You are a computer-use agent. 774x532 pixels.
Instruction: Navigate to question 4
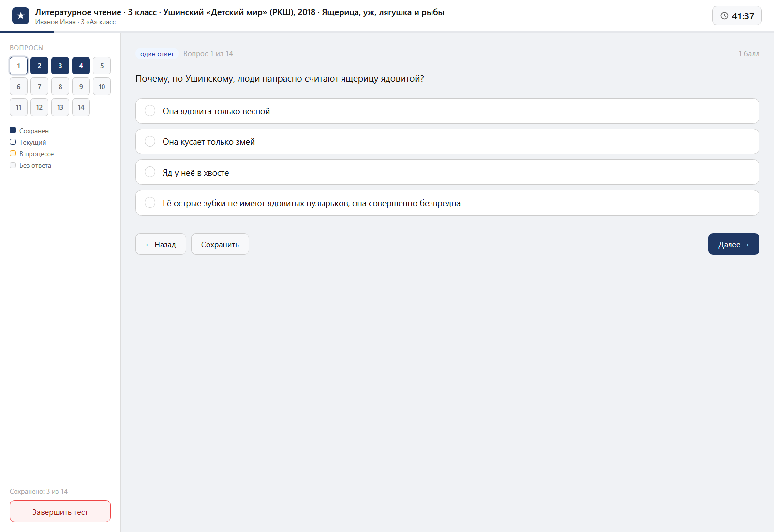81,66
